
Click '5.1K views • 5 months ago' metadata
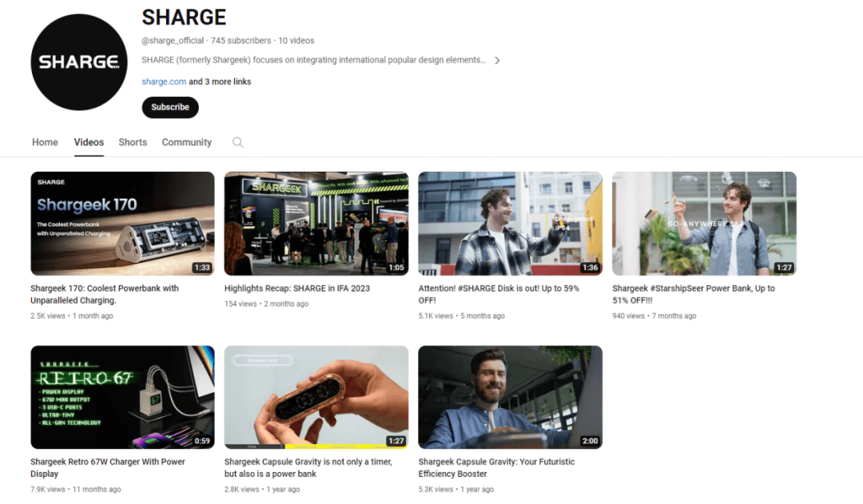pos(461,315)
